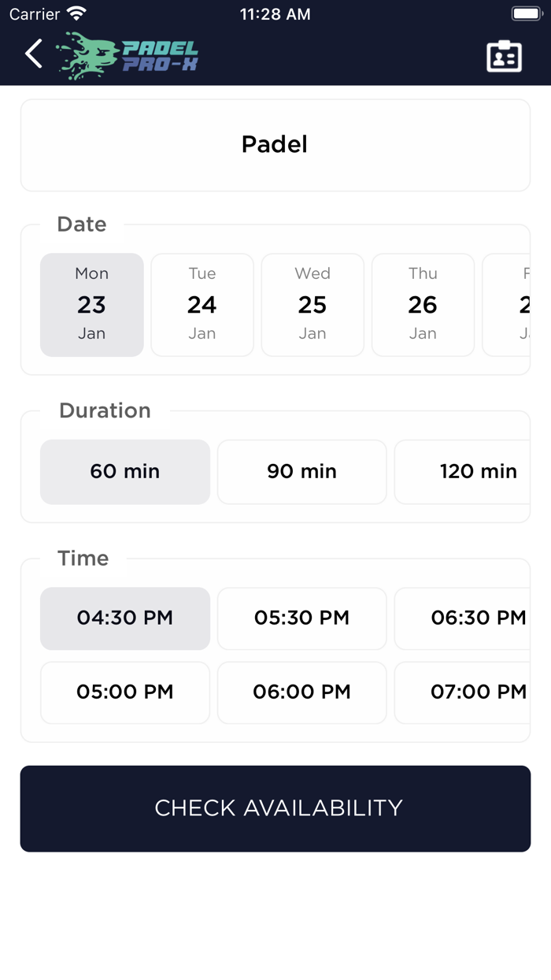Select the 05:00 PM time slot

click(125, 692)
